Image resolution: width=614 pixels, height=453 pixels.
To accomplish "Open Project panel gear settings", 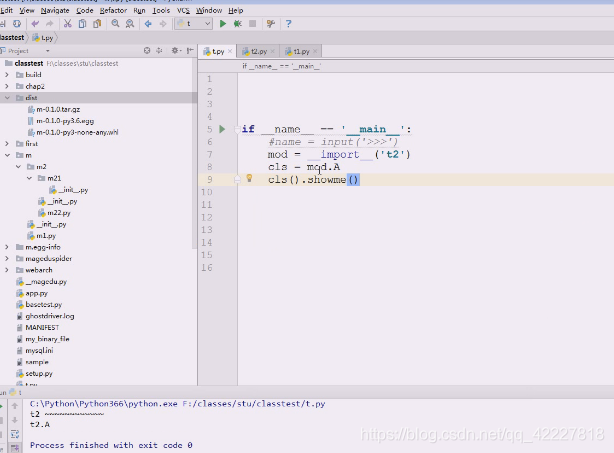I will pos(175,51).
